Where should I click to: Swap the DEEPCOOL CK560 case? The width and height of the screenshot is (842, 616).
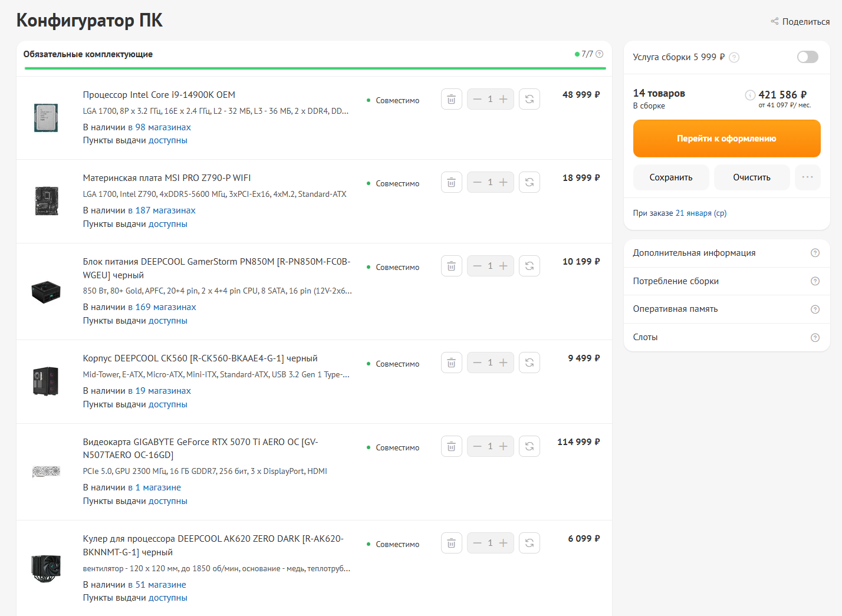(529, 363)
